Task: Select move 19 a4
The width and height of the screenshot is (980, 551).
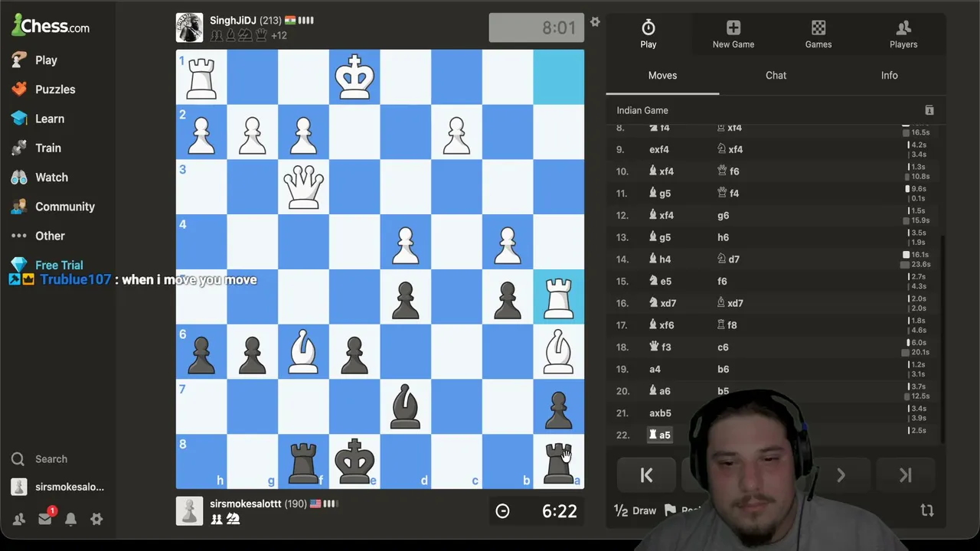Action: (x=655, y=369)
